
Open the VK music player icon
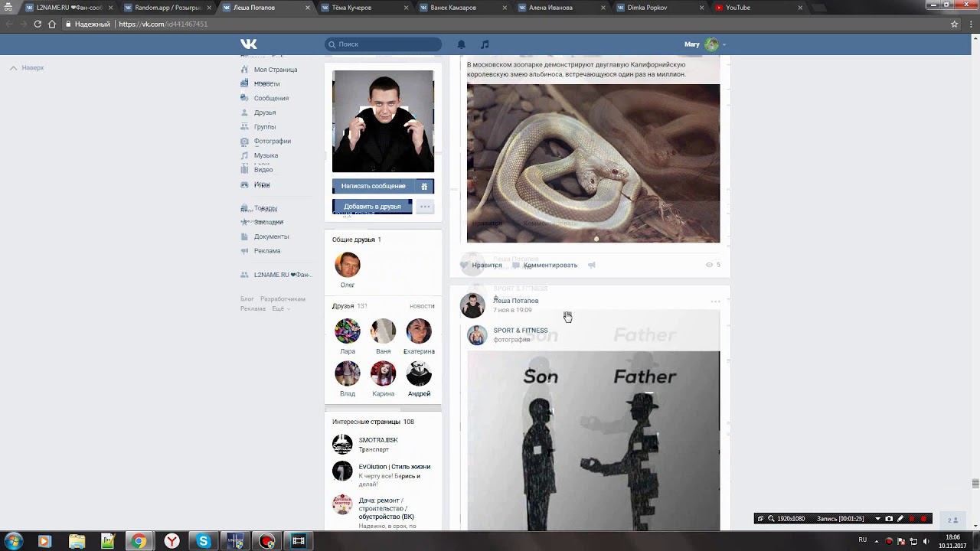[485, 44]
